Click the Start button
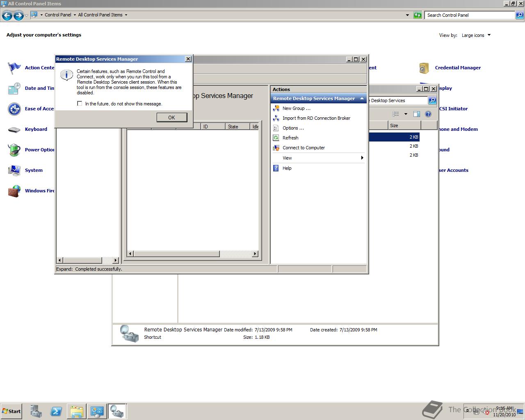This screenshot has height=420, width=525. pyautogui.click(x=11, y=411)
